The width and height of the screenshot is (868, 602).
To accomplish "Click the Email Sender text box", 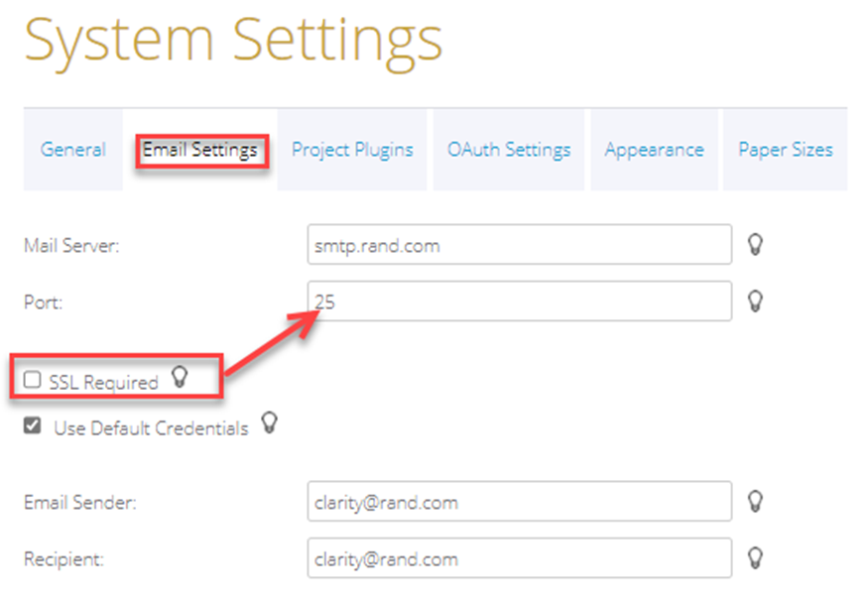I will [x=519, y=502].
